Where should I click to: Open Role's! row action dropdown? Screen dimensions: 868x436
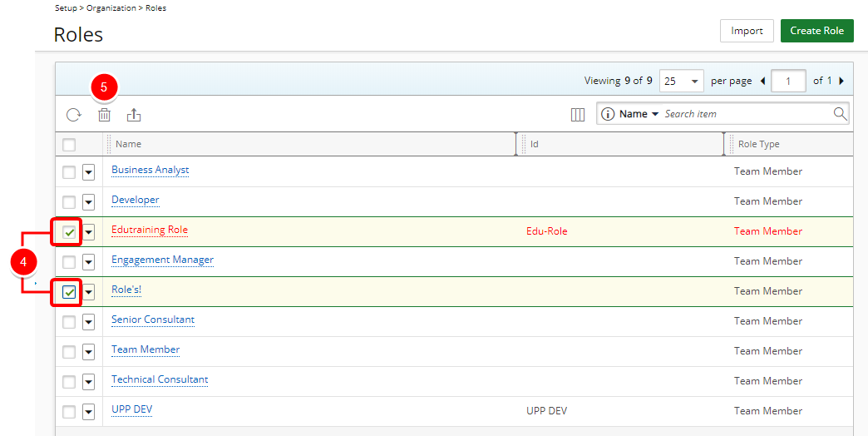(89, 292)
